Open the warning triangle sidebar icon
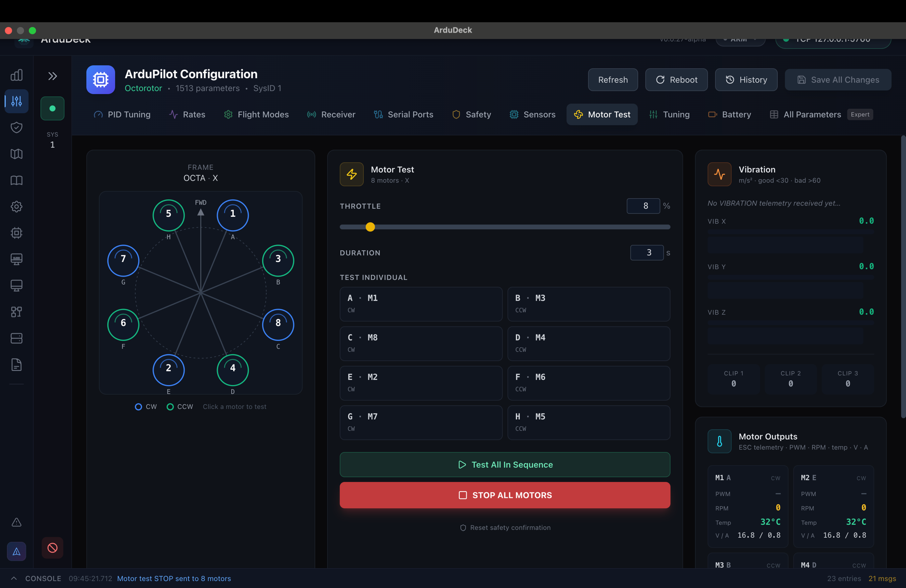The image size is (906, 588). point(16,522)
